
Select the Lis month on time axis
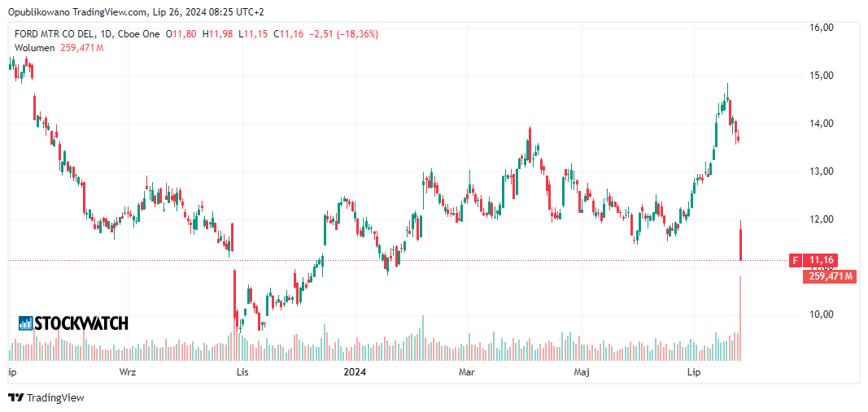coord(241,372)
